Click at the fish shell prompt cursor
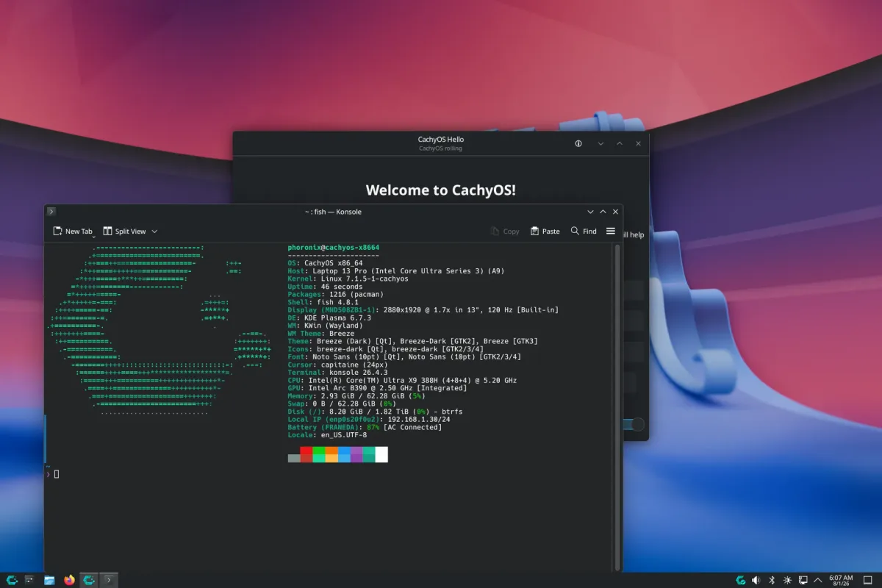 (57, 474)
